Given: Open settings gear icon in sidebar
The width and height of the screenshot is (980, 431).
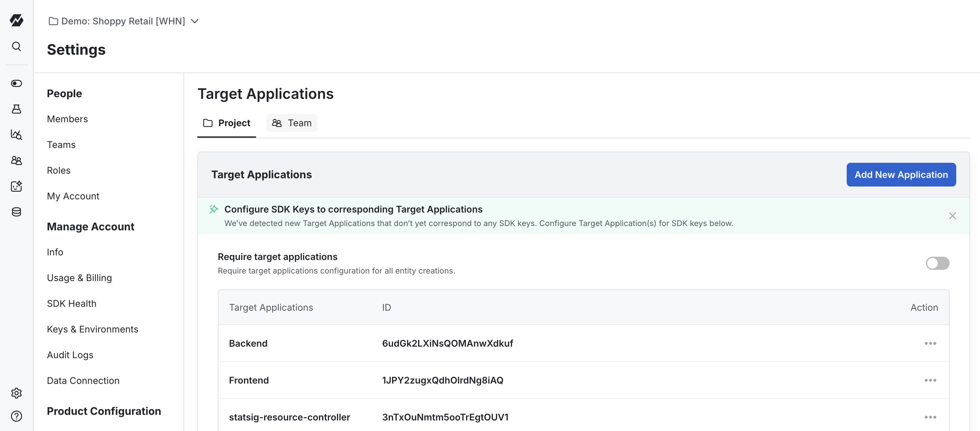Looking at the screenshot, I should [16, 393].
